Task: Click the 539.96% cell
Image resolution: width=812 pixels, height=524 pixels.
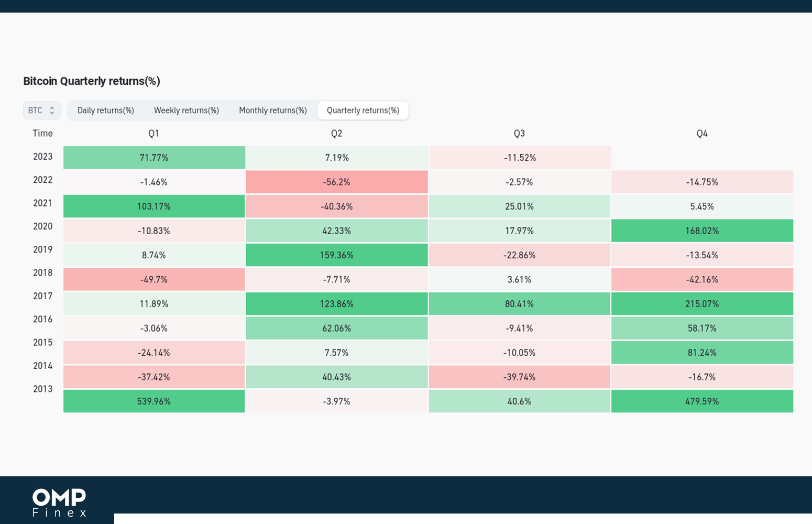Action: (x=154, y=401)
